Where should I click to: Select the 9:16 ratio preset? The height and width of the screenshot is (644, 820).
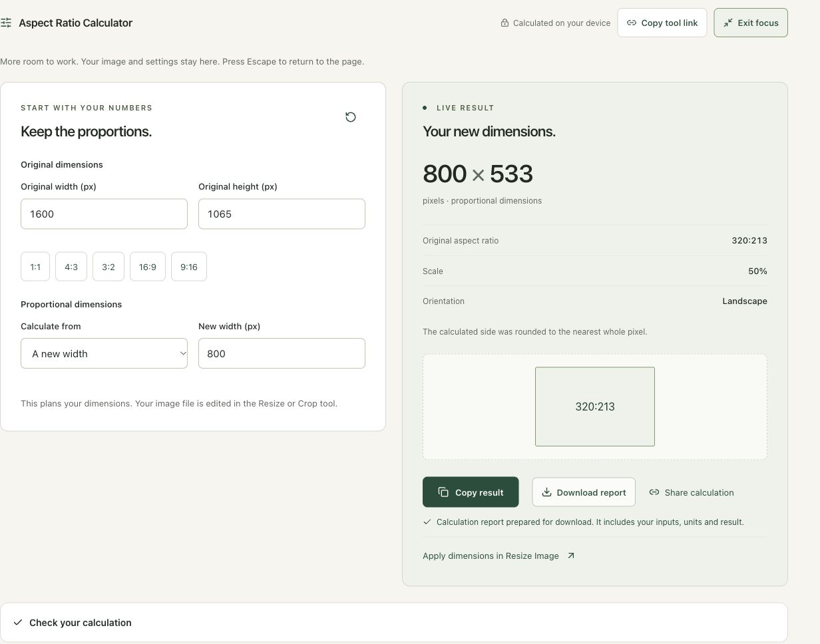point(189,267)
